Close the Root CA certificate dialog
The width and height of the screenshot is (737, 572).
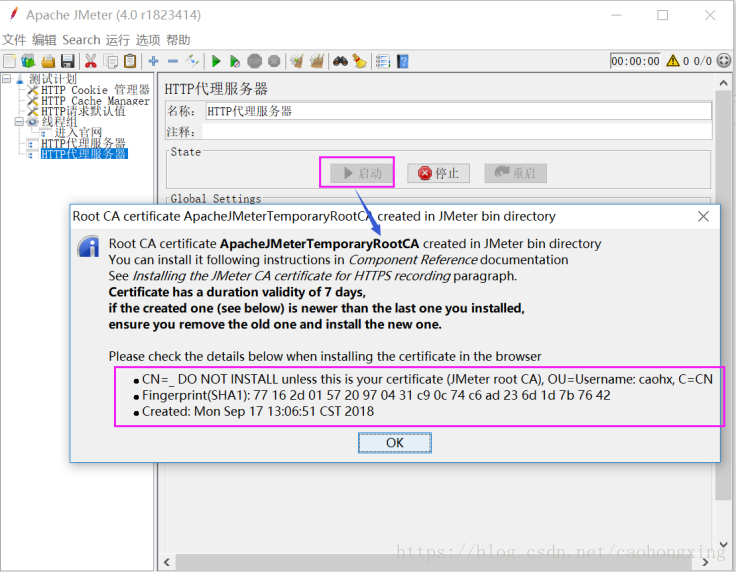coord(703,216)
